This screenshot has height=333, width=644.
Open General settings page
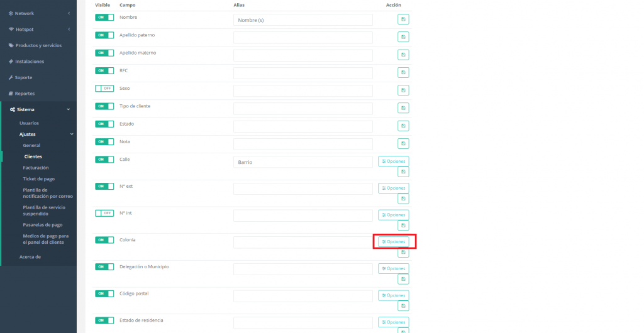coord(31,145)
